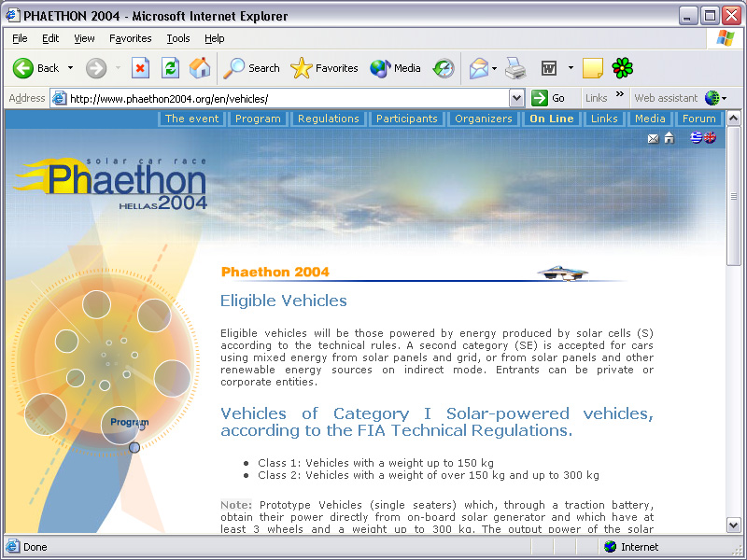
Task: Click the envelope contact icon on the webpage
Action: (653, 138)
